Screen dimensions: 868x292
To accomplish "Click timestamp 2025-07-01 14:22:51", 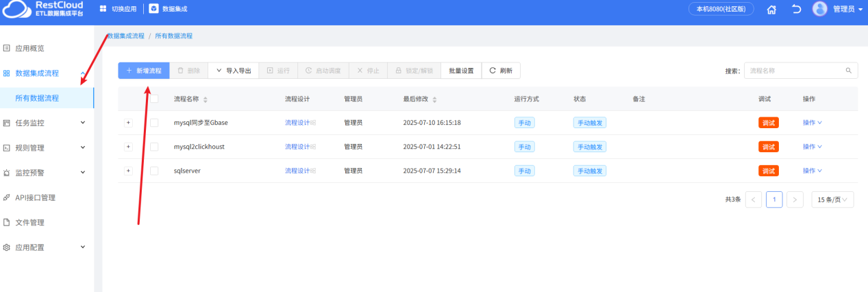I will 432,147.
